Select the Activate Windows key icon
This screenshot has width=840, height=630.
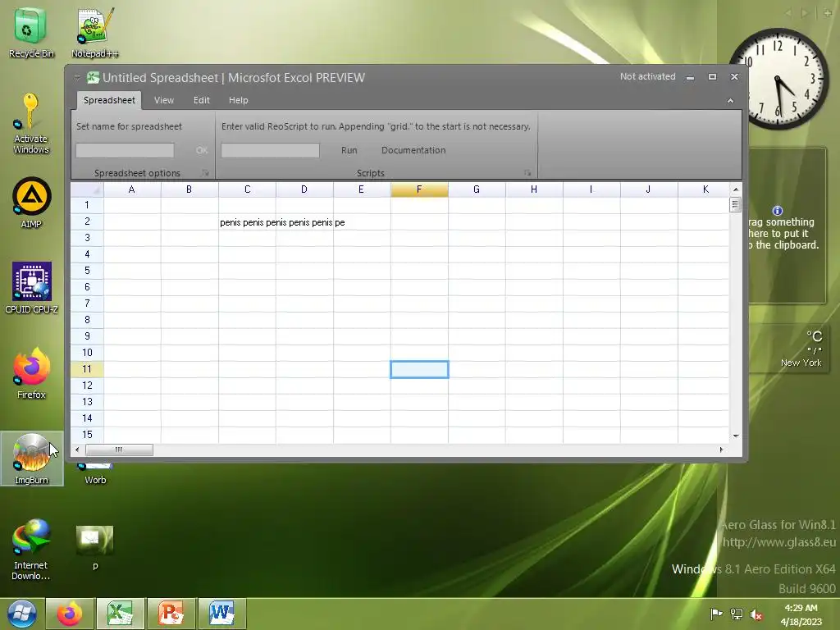tap(30, 123)
